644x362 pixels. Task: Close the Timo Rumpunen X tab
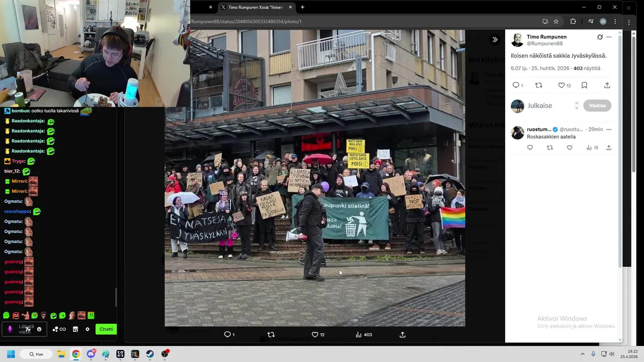(290, 7)
